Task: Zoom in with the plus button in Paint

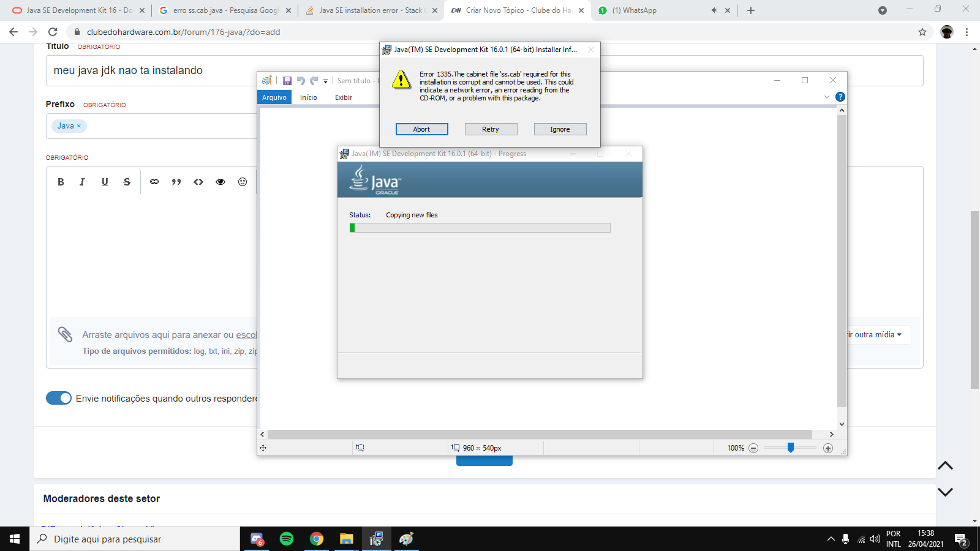Action: coord(828,448)
